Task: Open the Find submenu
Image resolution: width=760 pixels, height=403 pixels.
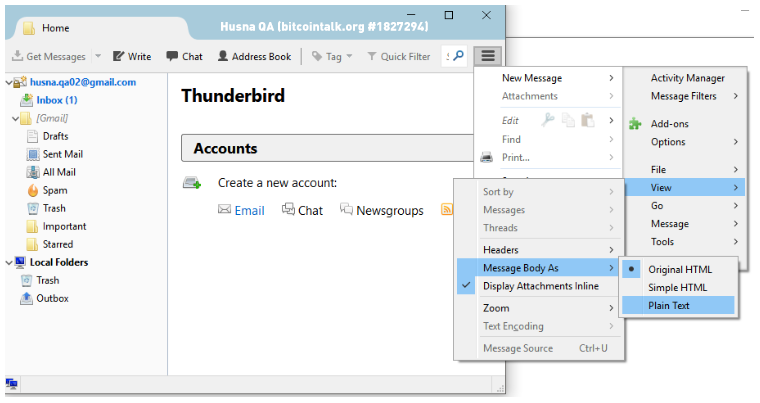Action: click(x=548, y=140)
